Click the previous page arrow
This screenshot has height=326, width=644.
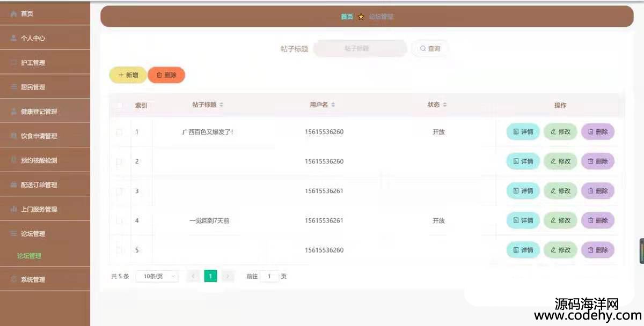point(194,276)
